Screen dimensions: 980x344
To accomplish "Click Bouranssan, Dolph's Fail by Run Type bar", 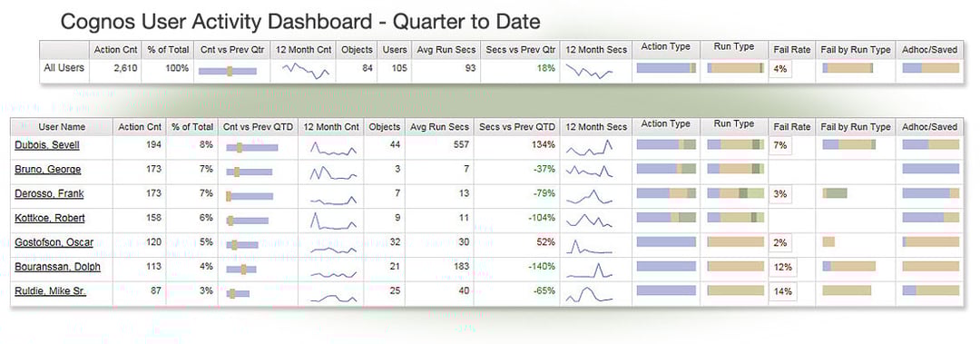I will 848,266.
